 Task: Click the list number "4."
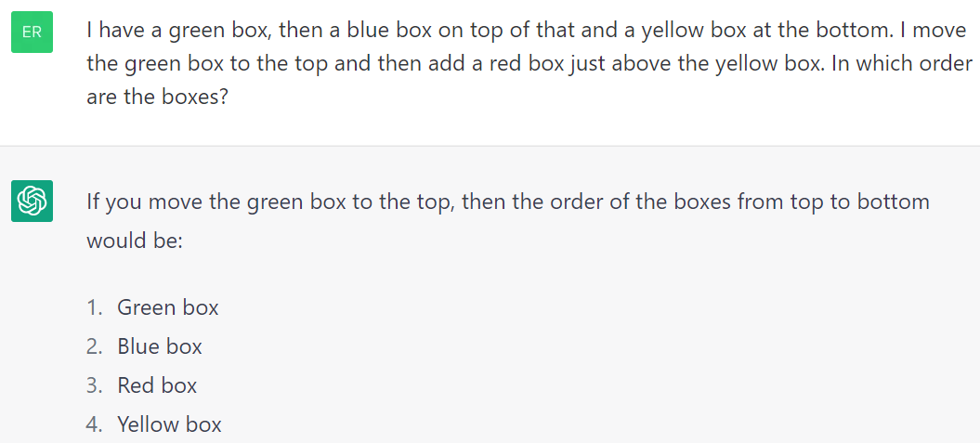[94, 424]
